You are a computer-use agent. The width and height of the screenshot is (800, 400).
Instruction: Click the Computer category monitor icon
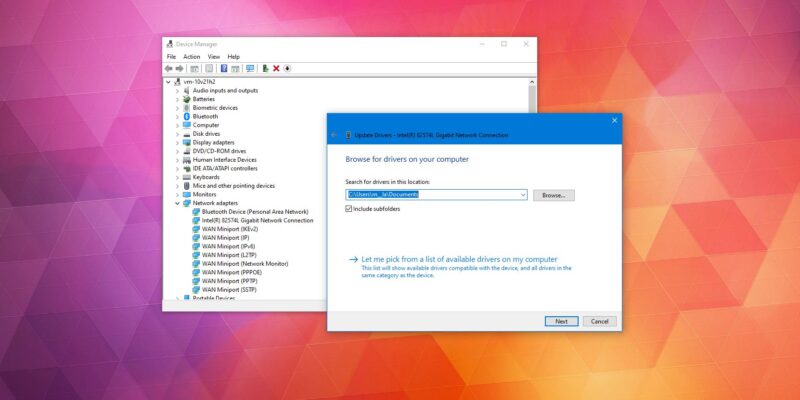186,125
